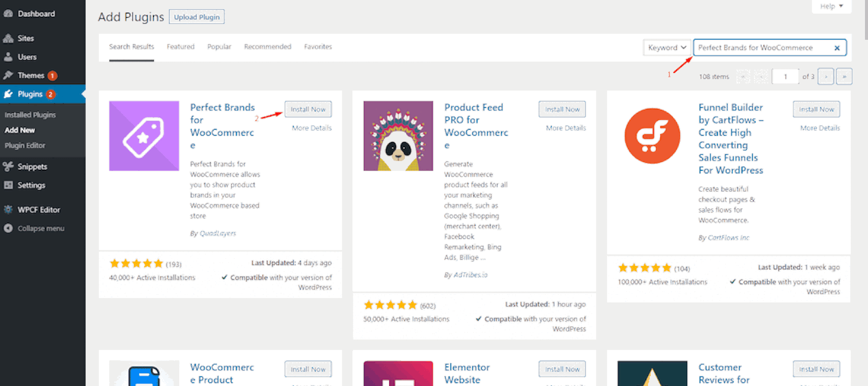
Task: Install Customer Reviews plugin
Action: (816, 369)
